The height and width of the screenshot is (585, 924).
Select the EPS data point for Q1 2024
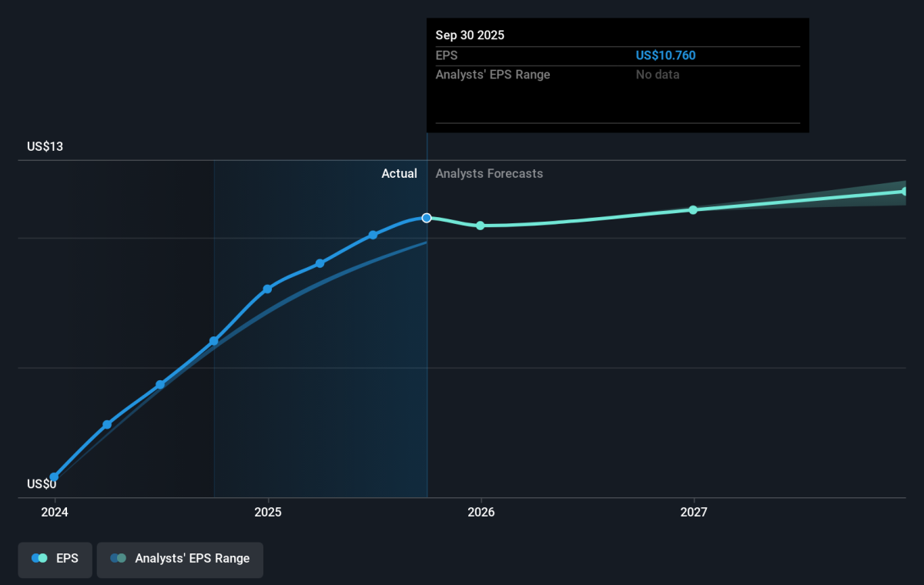pyautogui.click(x=107, y=424)
